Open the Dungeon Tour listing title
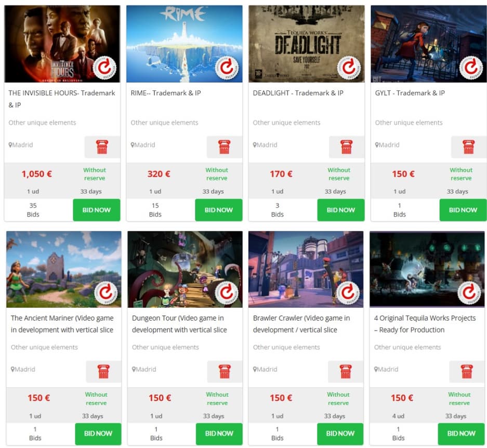The height and width of the screenshot is (448, 487). (179, 324)
